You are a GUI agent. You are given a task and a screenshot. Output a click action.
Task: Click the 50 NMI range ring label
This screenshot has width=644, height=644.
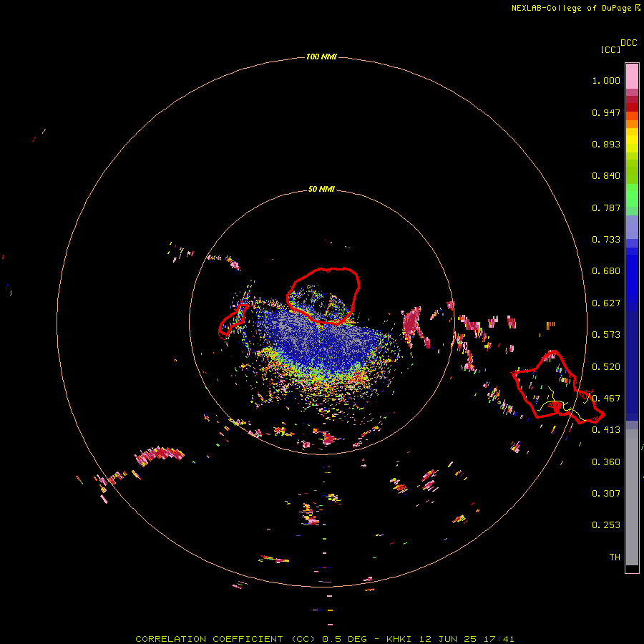pos(321,189)
